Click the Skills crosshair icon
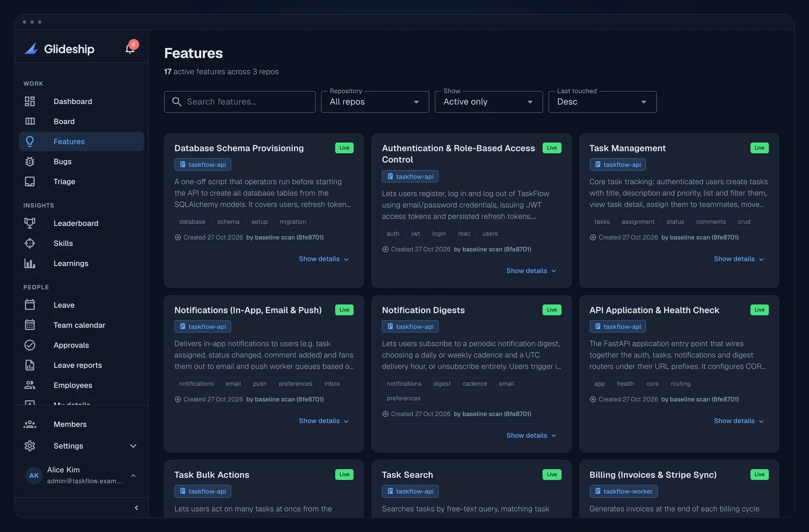This screenshot has height=532, width=809. tap(30, 243)
